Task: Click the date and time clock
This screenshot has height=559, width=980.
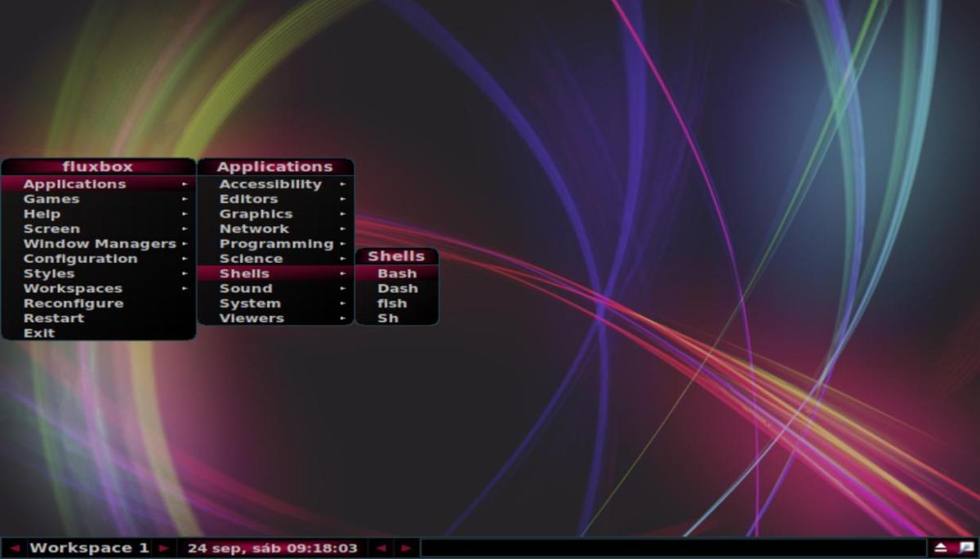Action: click(x=272, y=548)
